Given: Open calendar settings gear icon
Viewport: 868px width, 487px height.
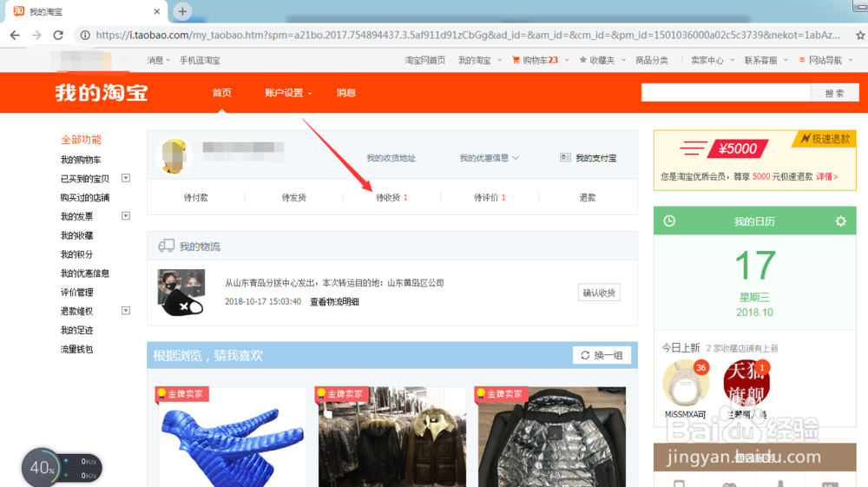Looking at the screenshot, I should point(841,221).
